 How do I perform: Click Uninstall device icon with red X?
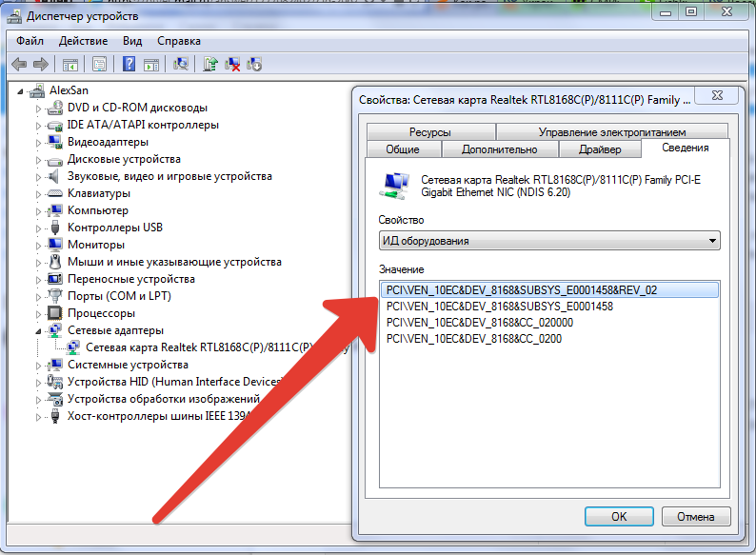tap(232, 65)
